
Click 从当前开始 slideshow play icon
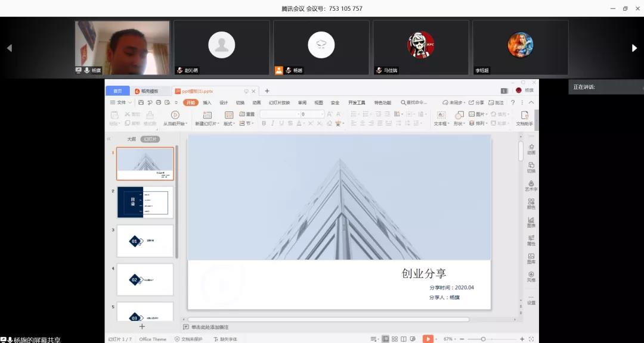175,114
